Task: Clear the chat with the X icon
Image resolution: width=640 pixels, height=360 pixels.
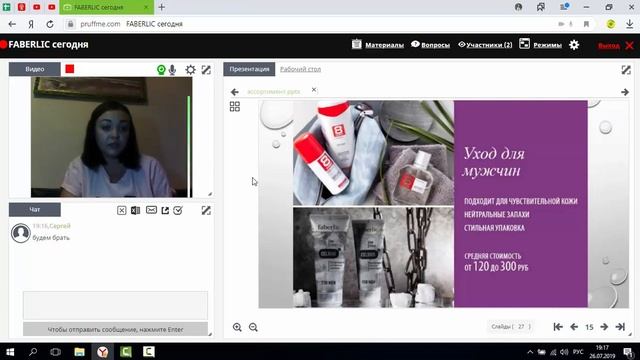Action: point(122,210)
